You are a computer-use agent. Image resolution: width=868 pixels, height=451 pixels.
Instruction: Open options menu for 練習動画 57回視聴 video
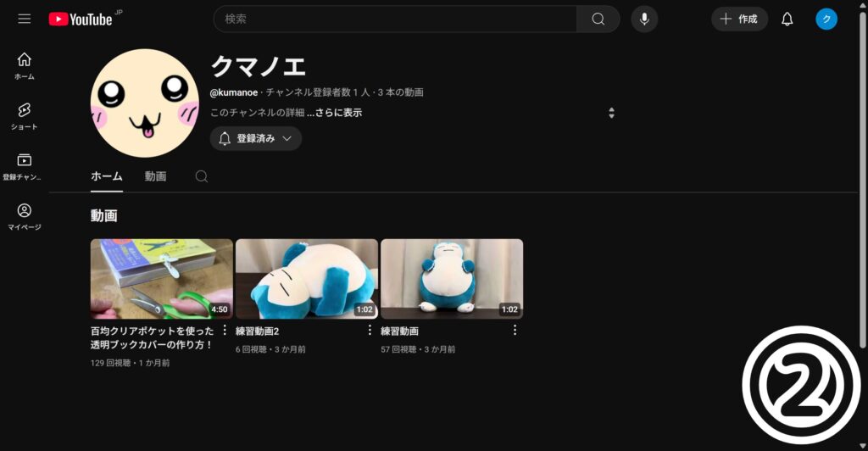(x=515, y=331)
